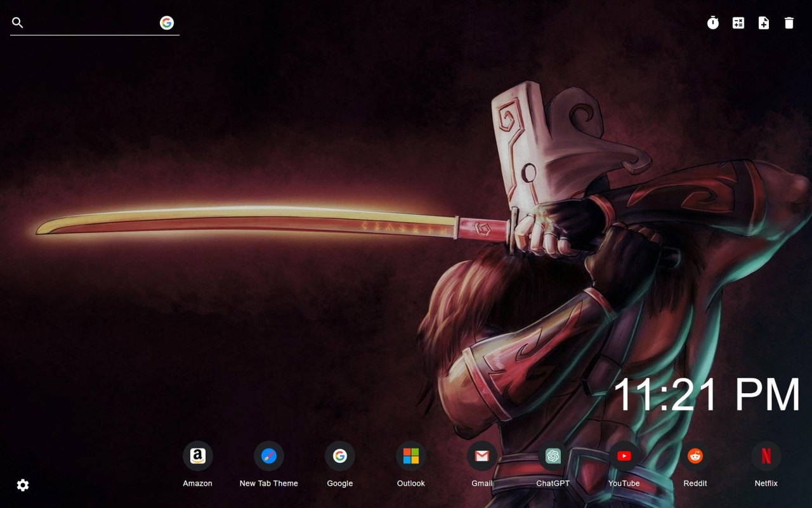Click the 11:21 PM clock display
Image resolution: width=812 pixels, height=508 pixels.
707,395
